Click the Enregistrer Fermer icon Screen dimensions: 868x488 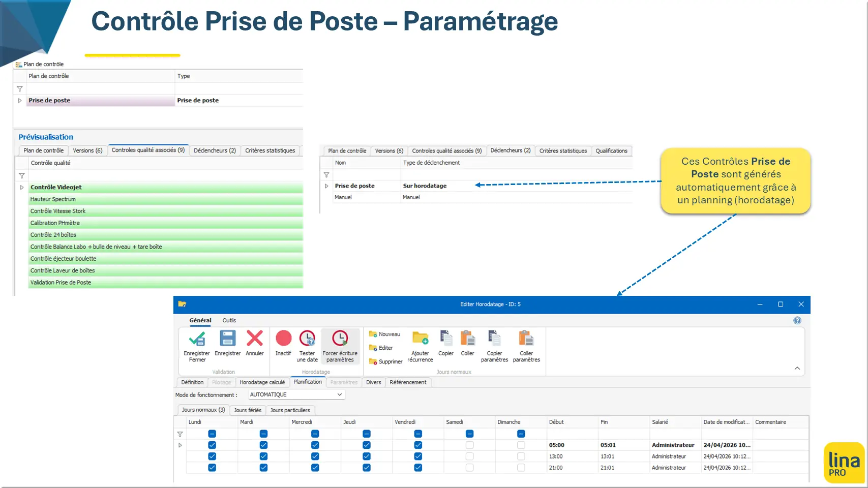tap(197, 339)
